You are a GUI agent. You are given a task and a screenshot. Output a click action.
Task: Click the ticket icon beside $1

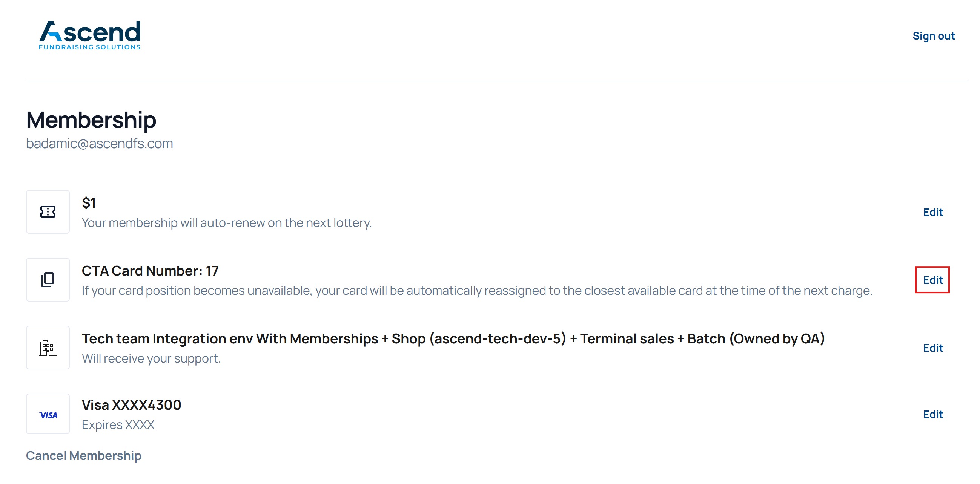[48, 212]
